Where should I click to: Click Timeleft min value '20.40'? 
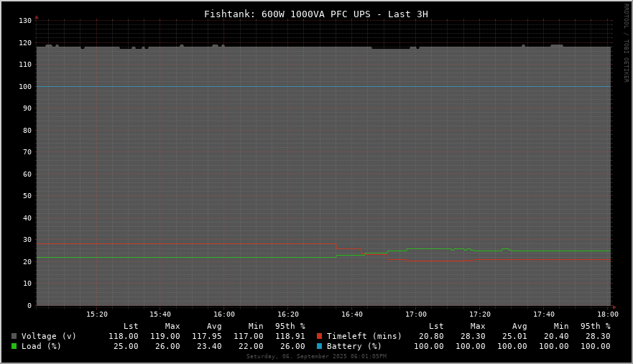[x=556, y=336]
